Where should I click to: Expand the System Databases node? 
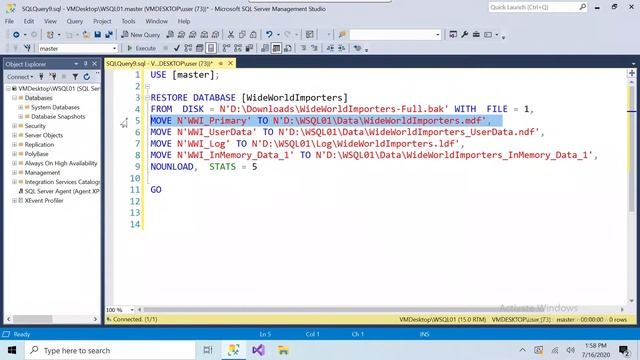click(20, 107)
